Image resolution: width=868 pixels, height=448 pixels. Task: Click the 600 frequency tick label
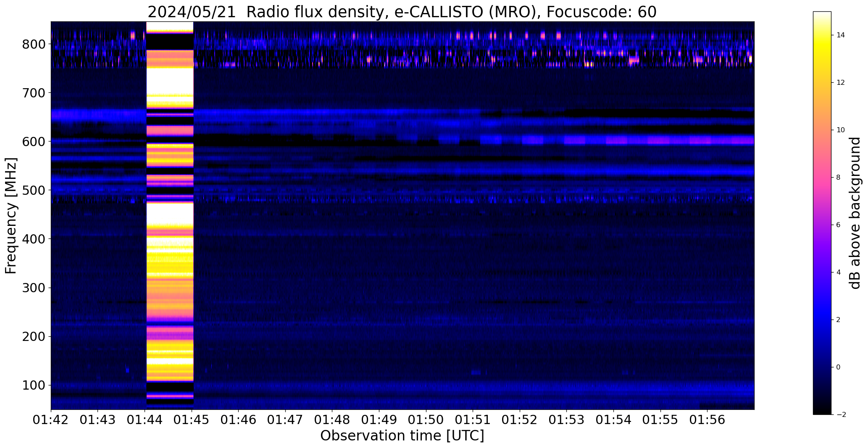pyautogui.click(x=34, y=141)
